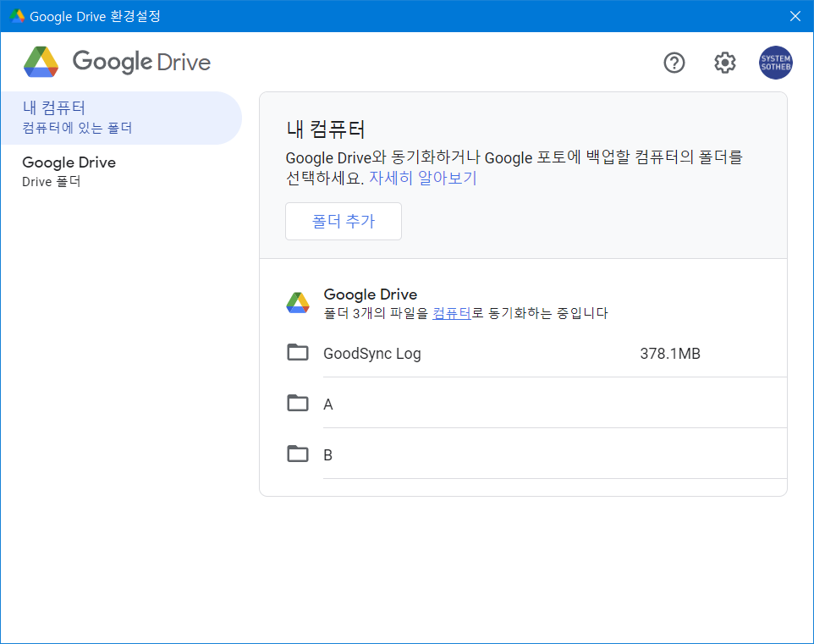
Task: Open the 자세히 알아보기 link
Action: 422,179
